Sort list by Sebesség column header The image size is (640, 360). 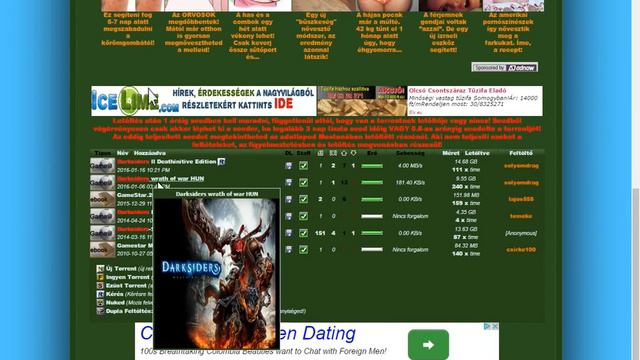point(410,153)
